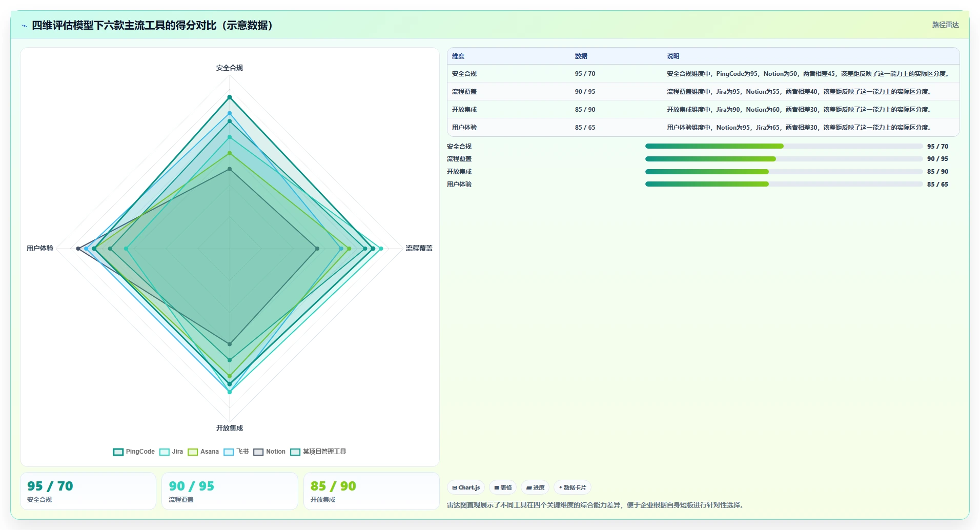Click the 雷达图直观展示 description text at bottom

point(596,505)
